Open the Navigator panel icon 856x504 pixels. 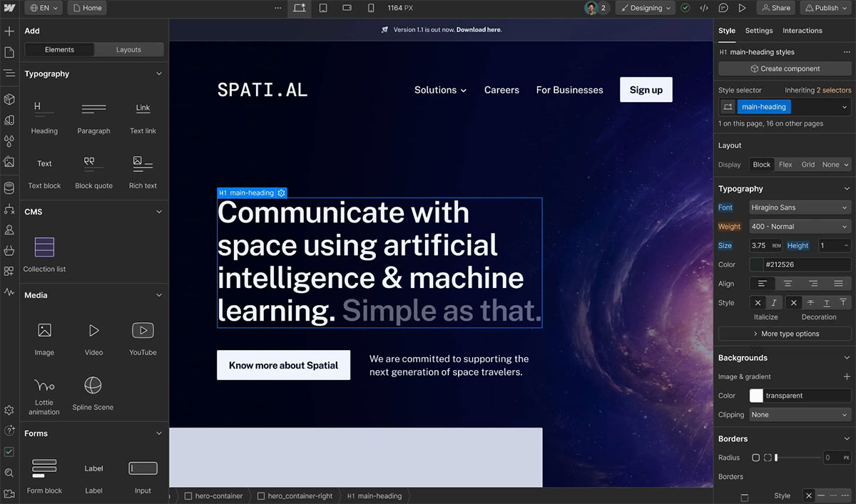coord(9,73)
